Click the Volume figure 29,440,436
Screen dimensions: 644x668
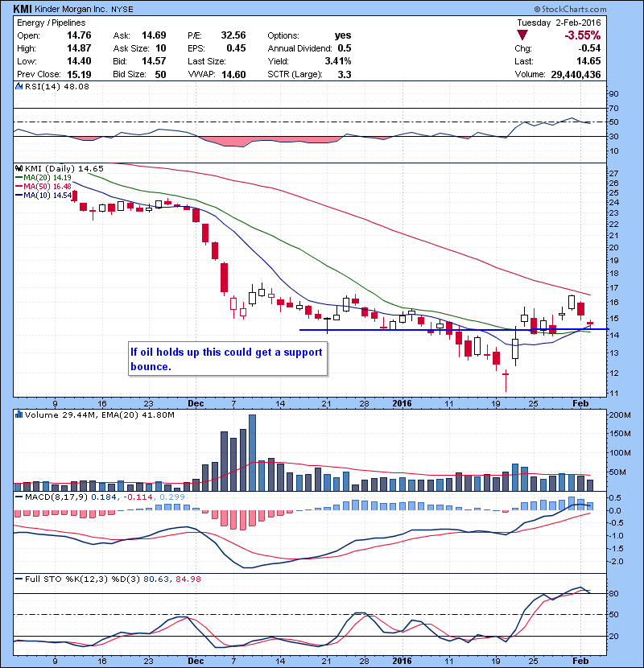click(x=576, y=75)
